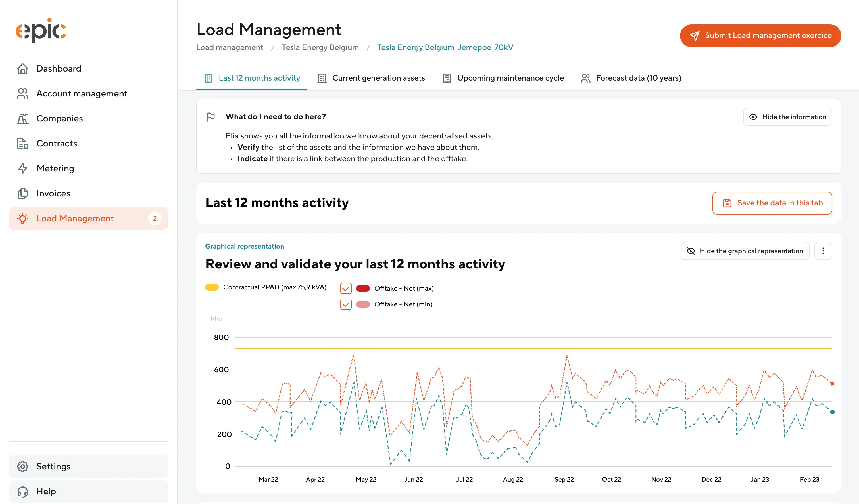Open Invoices in the sidebar
The width and height of the screenshot is (859, 504).
(89, 194)
